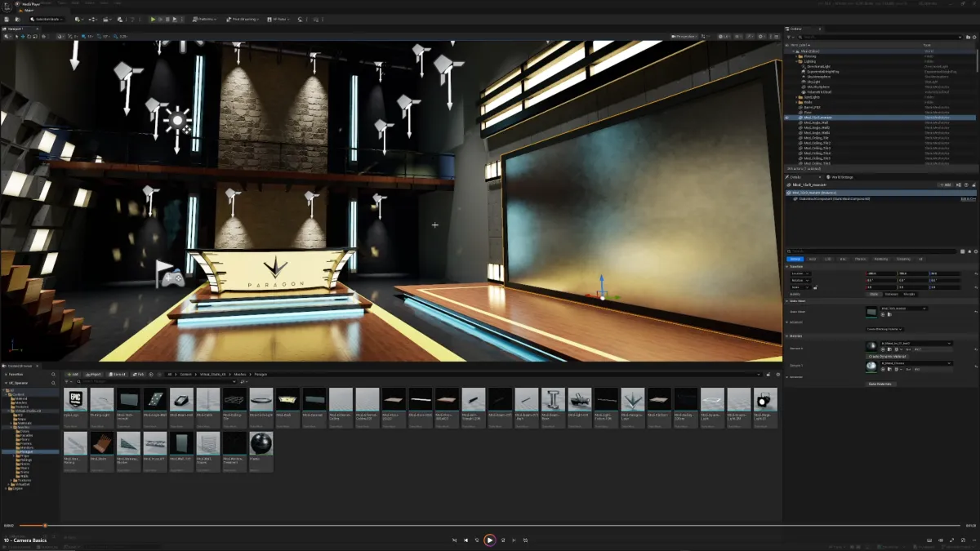This screenshot has height=551, width=980.
Task: Select the translate tool in viewport toolbar
Action: 23,37
